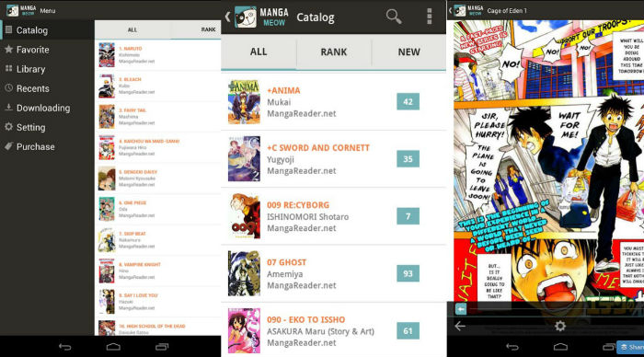Click 090 - Eko to Issho cover thumbnail

point(244,330)
